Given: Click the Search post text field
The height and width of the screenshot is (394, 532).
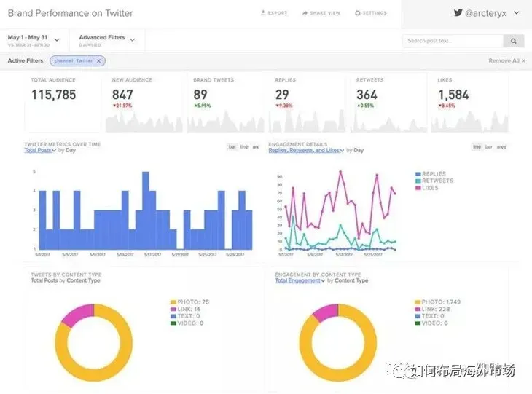Looking at the screenshot, I should pyautogui.click(x=453, y=41).
